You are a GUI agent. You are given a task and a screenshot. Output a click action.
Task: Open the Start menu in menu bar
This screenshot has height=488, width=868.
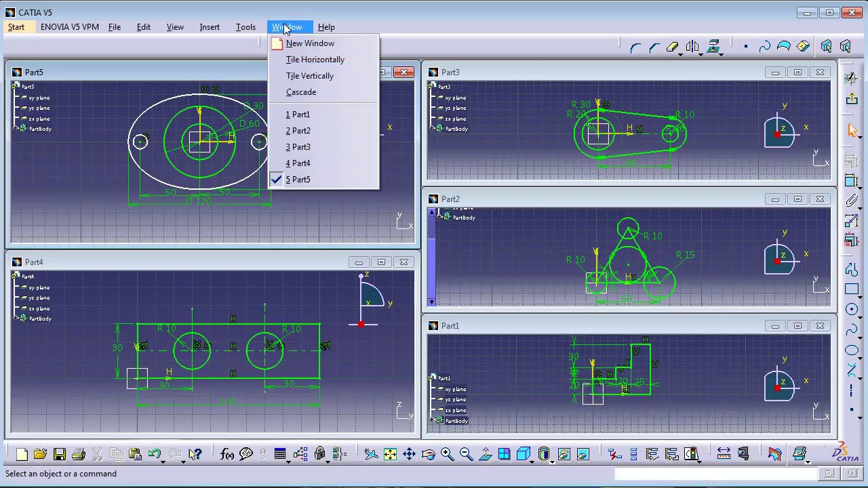click(16, 27)
